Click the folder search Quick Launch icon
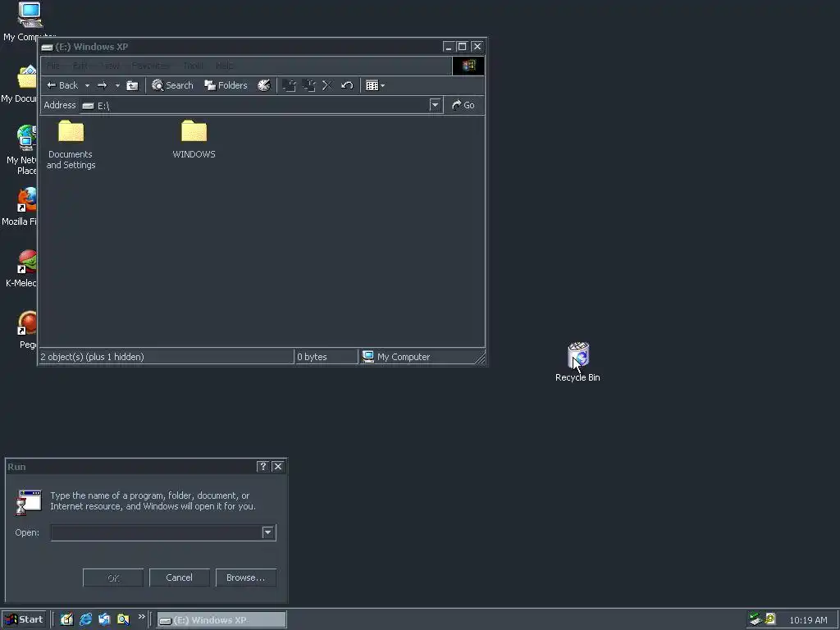This screenshot has width=840, height=630. [123, 620]
